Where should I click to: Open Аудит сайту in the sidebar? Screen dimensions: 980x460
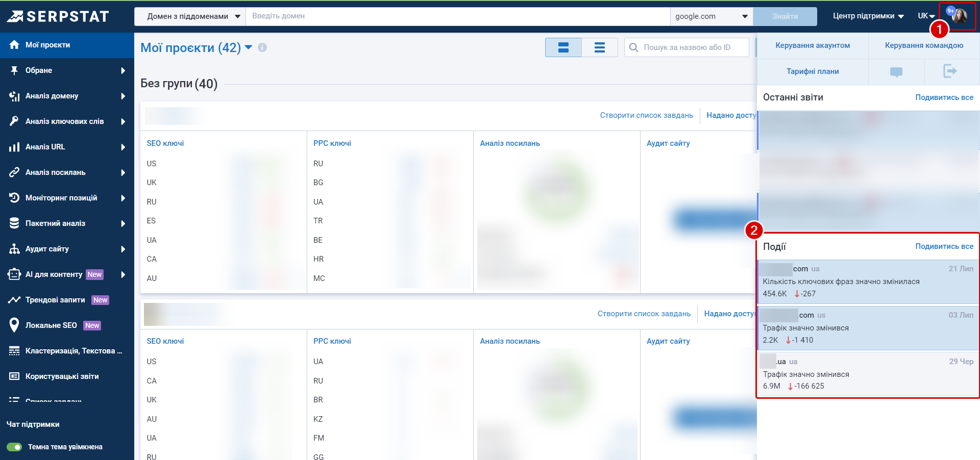pyautogui.click(x=47, y=249)
